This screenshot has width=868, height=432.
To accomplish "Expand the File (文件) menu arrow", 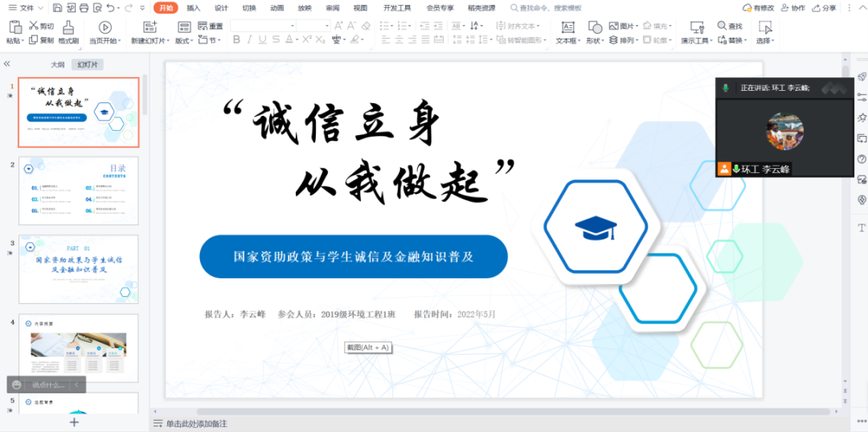I will click(40, 8).
